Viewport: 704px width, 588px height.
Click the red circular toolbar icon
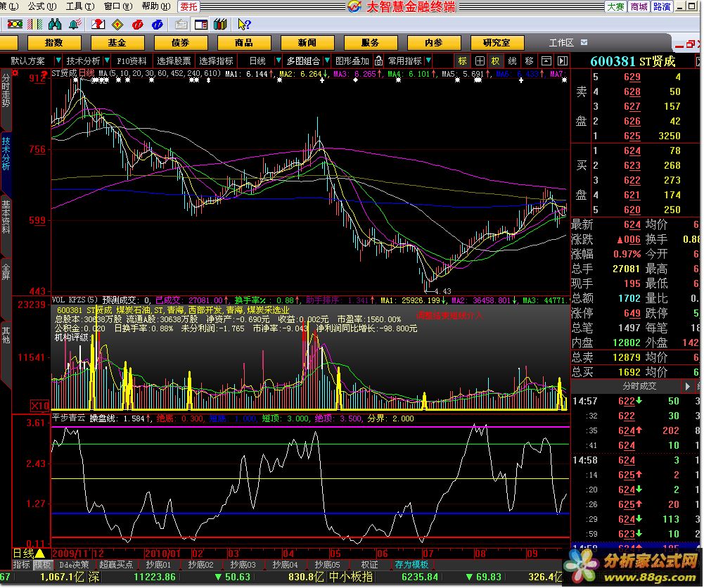pos(137,24)
